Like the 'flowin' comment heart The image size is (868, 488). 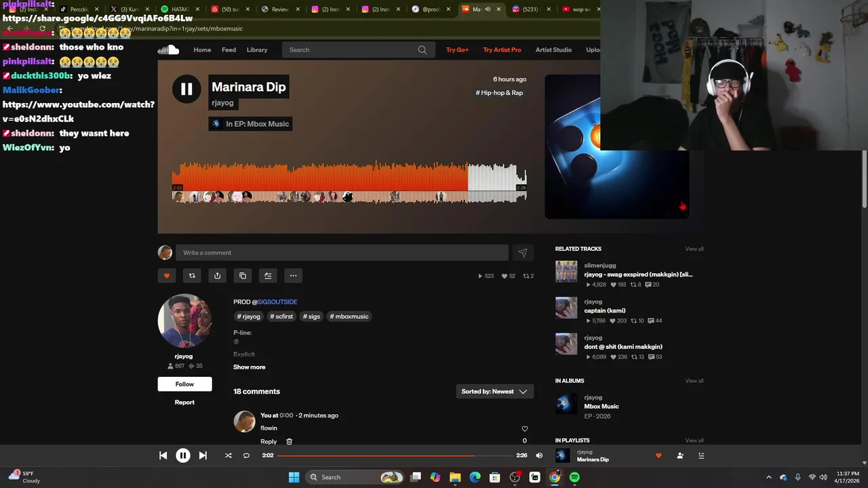tap(524, 429)
